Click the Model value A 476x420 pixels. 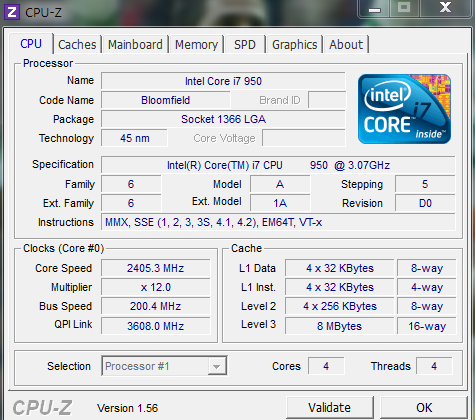(280, 184)
